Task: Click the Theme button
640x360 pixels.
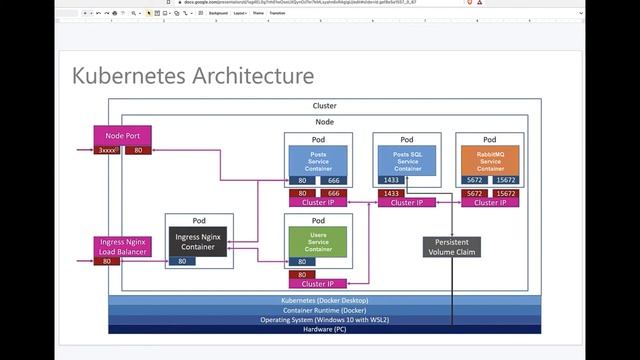Action: click(258, 13)
